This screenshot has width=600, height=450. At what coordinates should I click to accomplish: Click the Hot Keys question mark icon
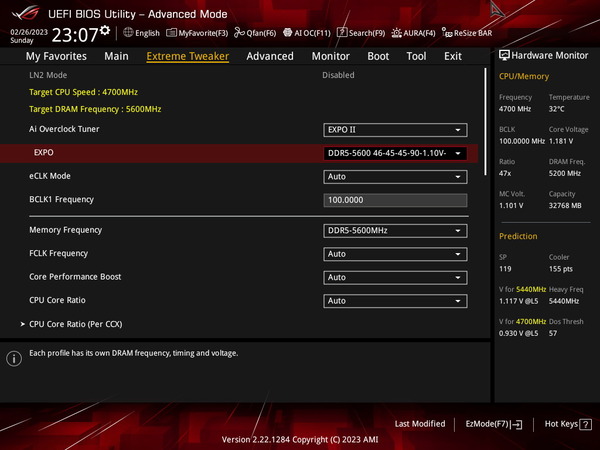click(585, 424)
